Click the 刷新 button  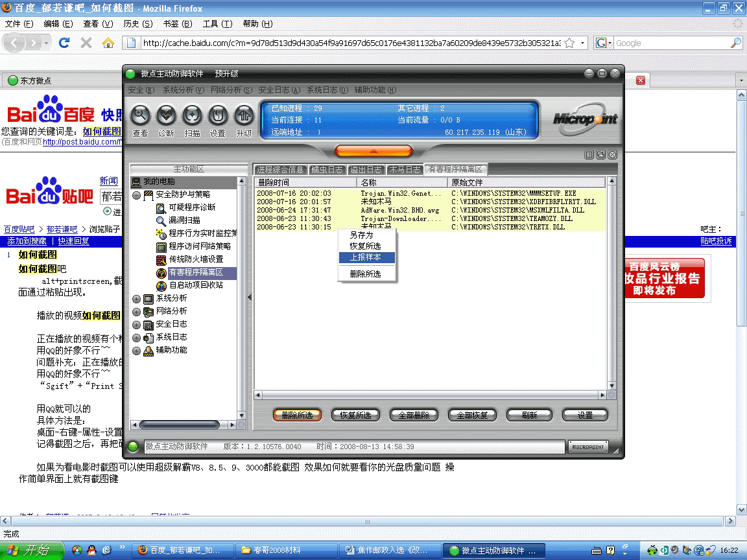pyautogui.click(x=529, y=415)
